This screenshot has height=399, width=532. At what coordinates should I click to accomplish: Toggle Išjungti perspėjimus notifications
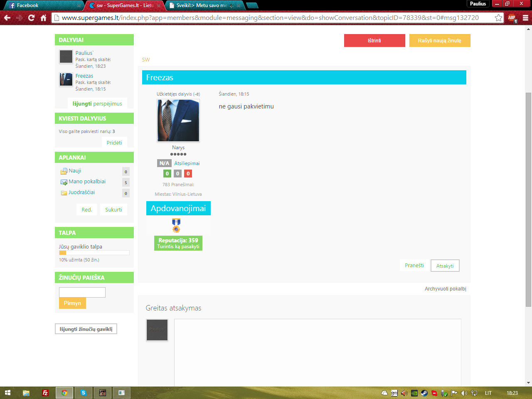point(97,103)
